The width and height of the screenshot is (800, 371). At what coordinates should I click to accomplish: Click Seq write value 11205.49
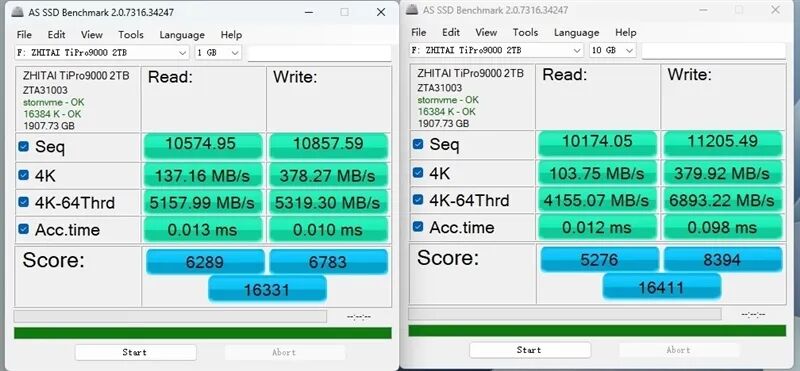point(722,143)
